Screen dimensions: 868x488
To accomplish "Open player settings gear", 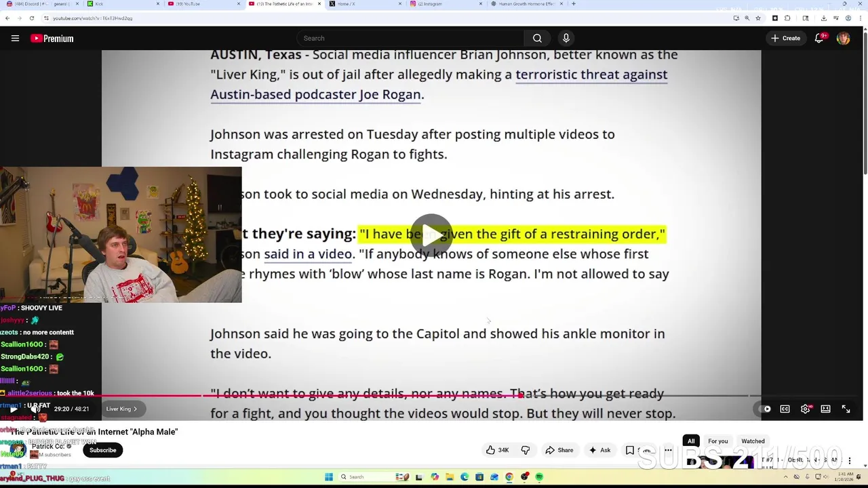I will [x=805, y=409].
